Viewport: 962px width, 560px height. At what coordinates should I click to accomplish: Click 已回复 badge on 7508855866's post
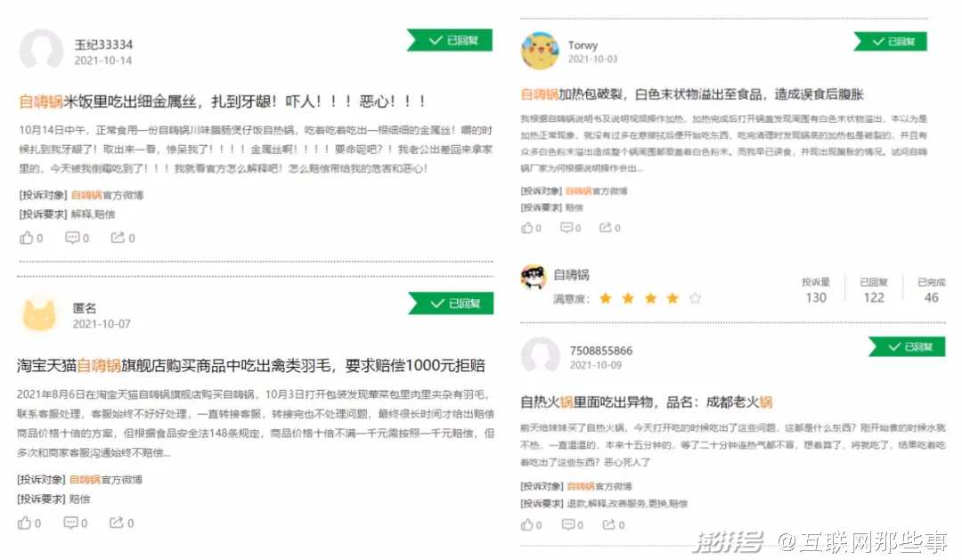pos(907,346)
